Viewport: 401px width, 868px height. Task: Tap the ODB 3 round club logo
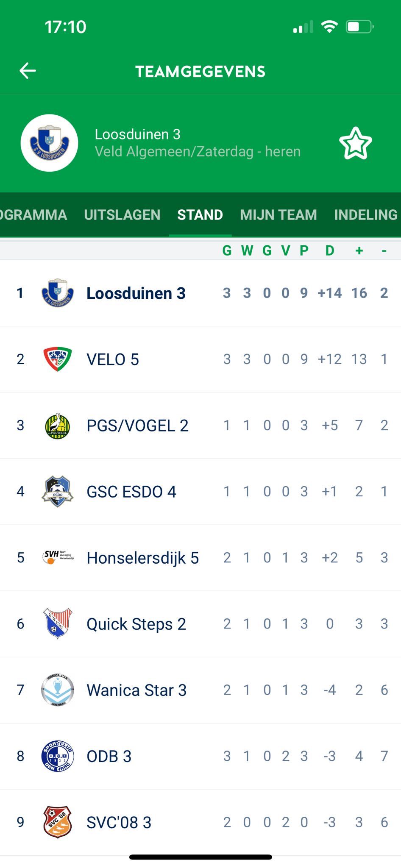(58, 756)
